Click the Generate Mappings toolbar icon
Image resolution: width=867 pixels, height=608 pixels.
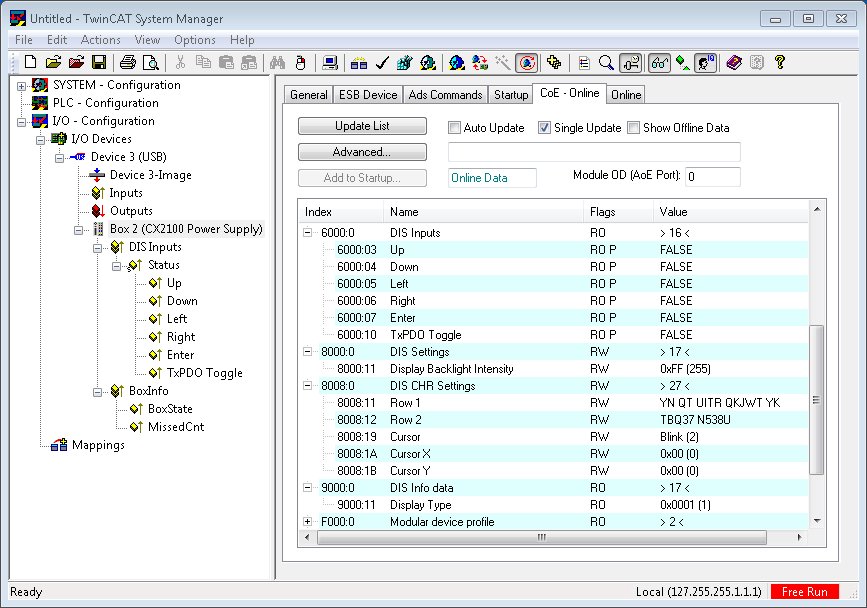359,62
